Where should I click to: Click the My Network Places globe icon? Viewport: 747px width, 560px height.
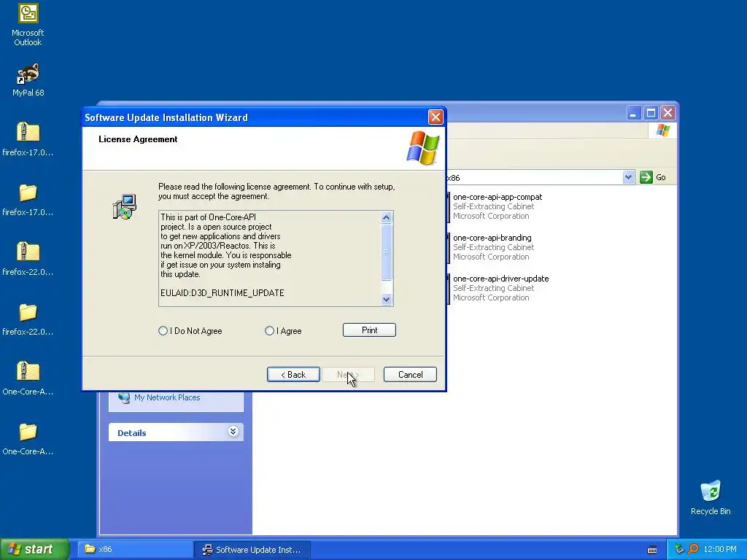pyautogui.click(x=124, y=397)
